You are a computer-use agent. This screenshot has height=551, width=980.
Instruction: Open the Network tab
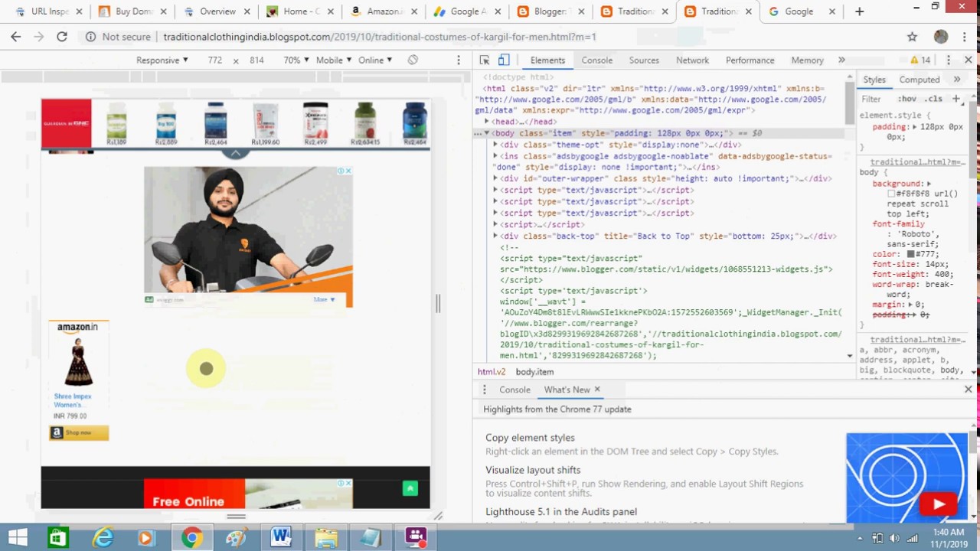(692, 60)
